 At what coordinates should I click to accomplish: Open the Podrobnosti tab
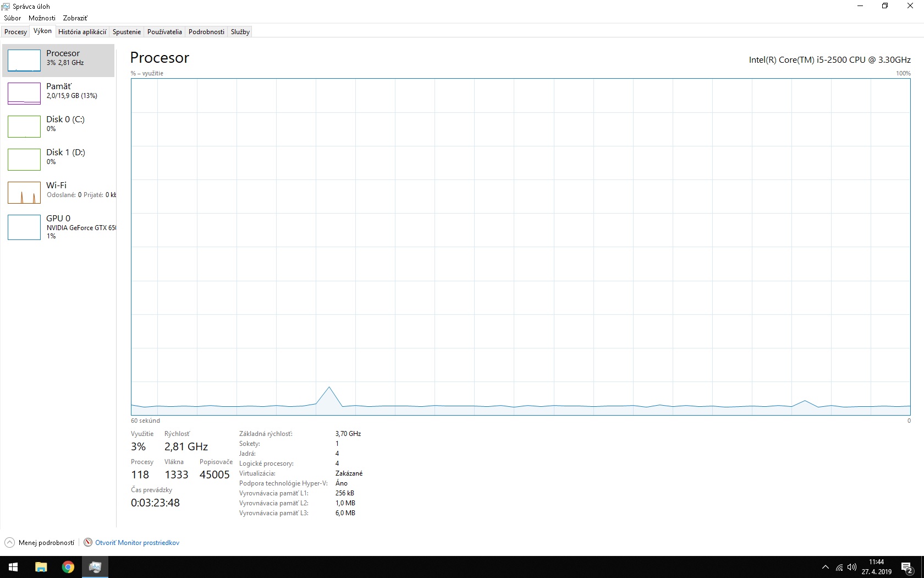206,32
